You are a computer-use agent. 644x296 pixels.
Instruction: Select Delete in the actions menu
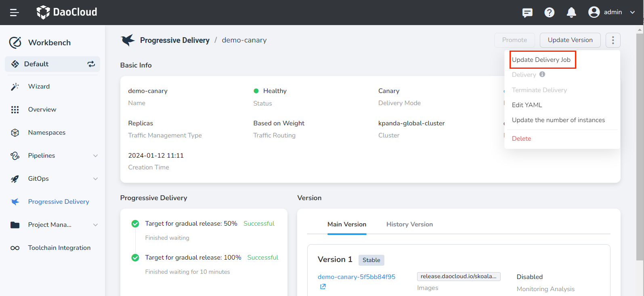coord(521,139)
